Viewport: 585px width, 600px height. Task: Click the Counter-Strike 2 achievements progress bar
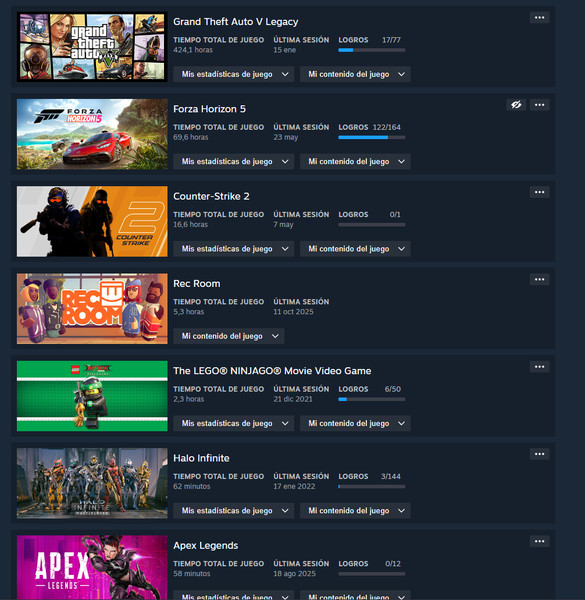pos(372,225)
